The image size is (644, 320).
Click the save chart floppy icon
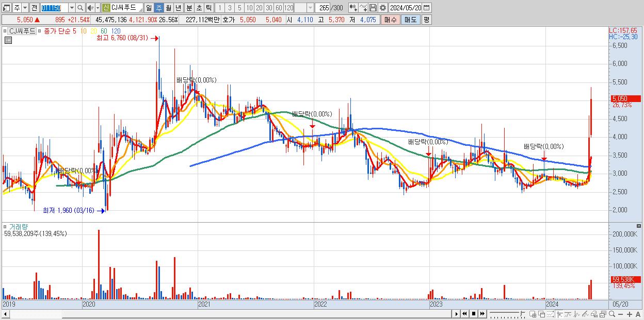[x=373, y=8]
